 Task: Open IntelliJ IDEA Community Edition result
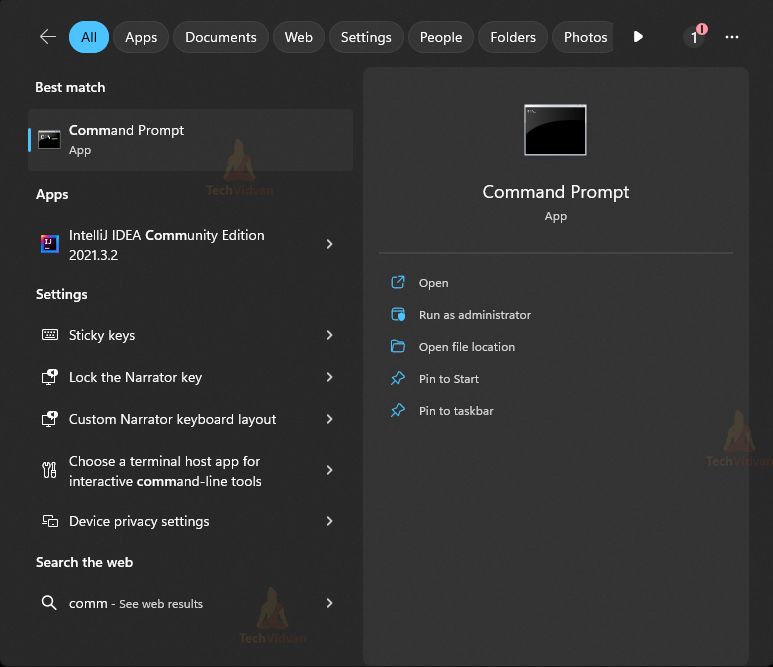[190, 245]
